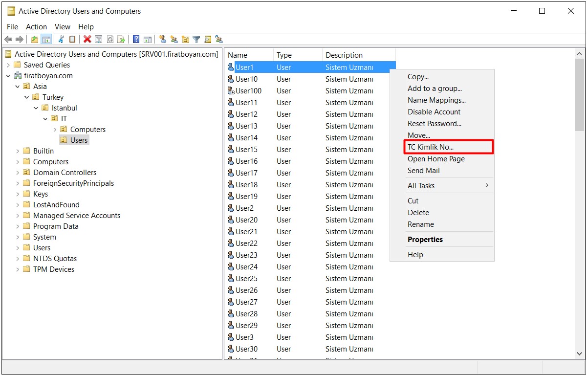
Task: Click the User100 account icon in the list
Action: point(231,90)
